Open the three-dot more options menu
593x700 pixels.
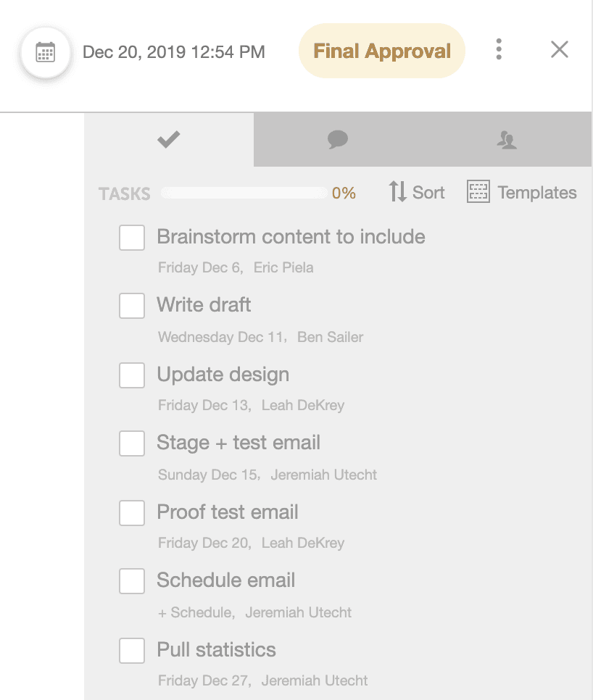click(499, 49)
